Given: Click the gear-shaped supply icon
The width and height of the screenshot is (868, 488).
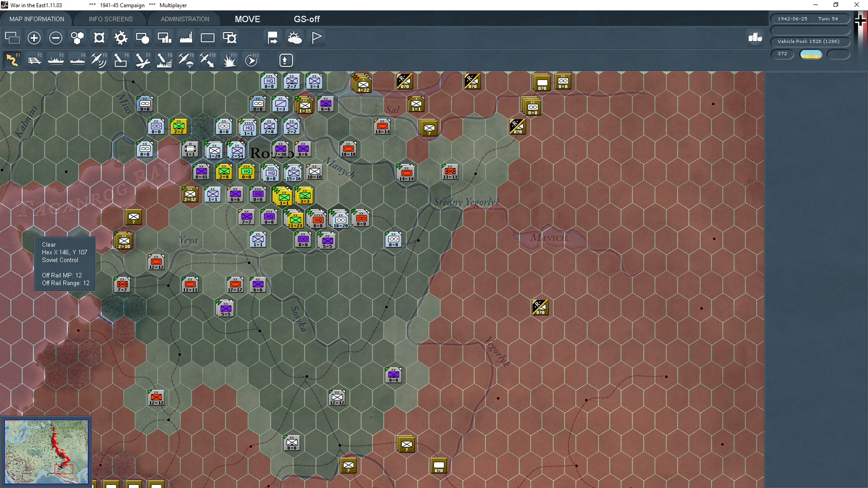Looking at the screenshot, I should coord(121,38).
